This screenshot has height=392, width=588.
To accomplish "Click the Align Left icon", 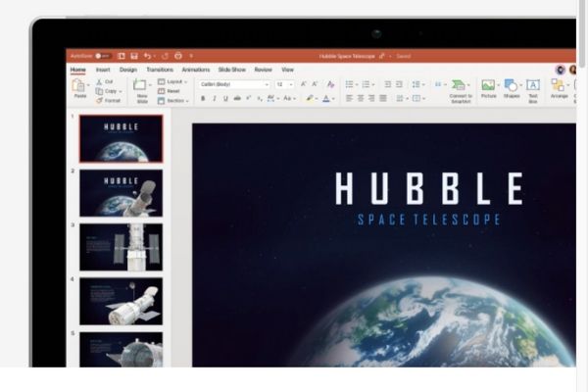I will tap(349, 98).
